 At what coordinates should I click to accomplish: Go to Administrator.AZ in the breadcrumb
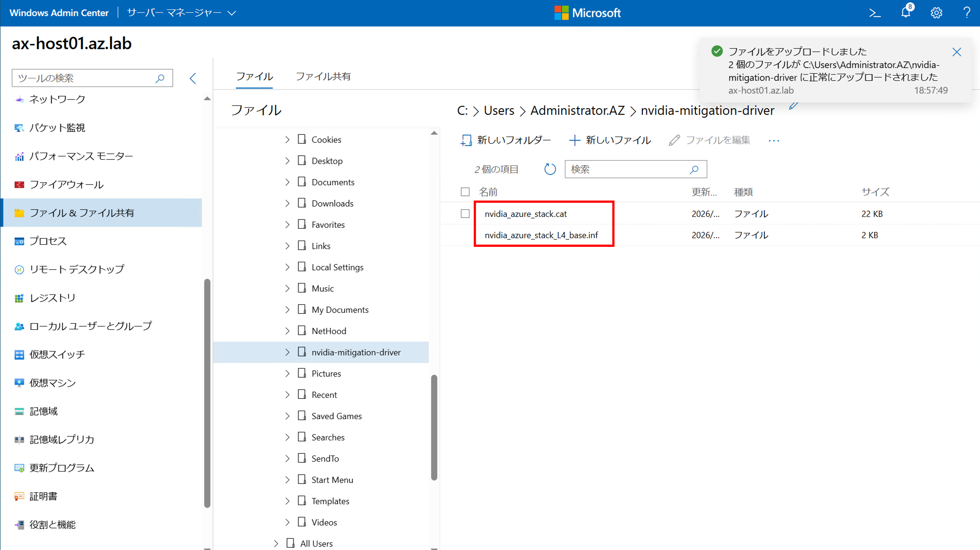point(578,111)
